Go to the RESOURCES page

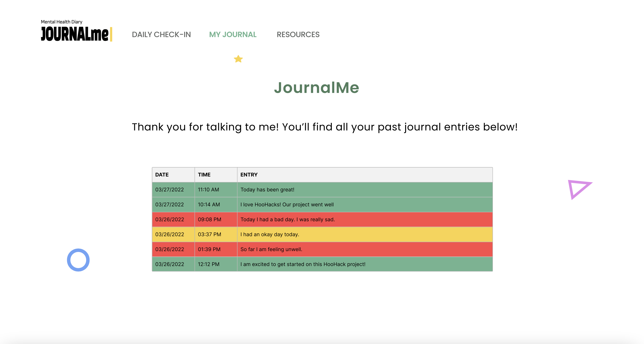[298, 34]
